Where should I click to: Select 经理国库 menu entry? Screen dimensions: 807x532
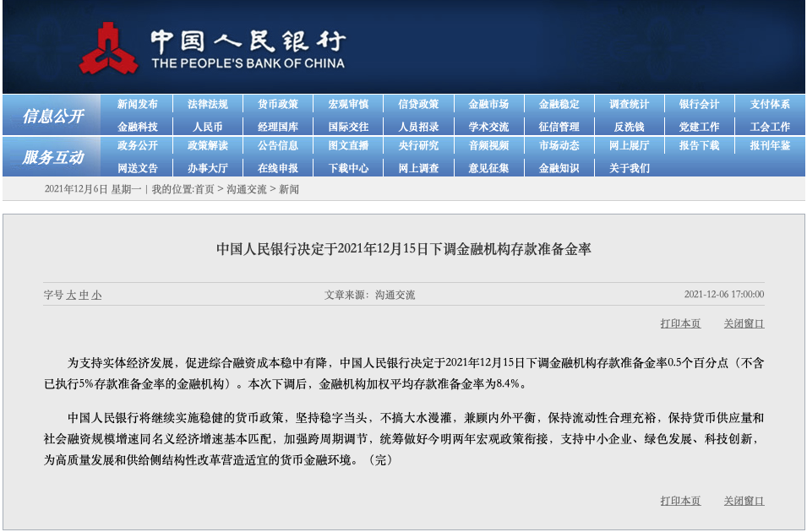tap(278, 127)
